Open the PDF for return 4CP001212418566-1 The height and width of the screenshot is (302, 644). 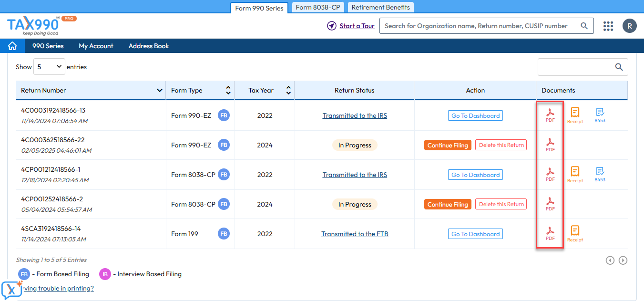(x=550, y=175)
